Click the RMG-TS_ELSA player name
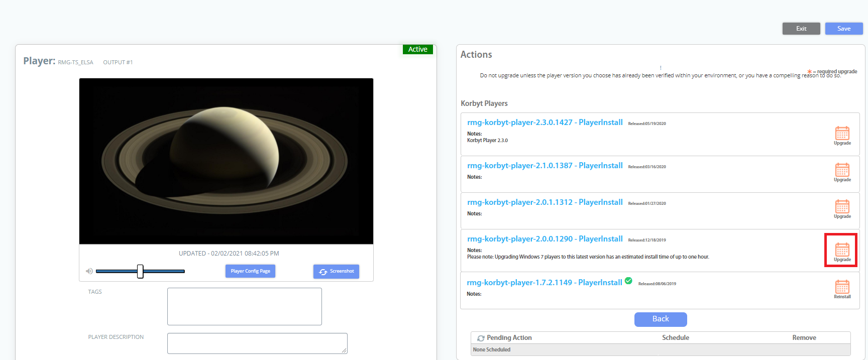Viewport: 868px width, 360px height. pyautogui.click(x=75, y=62)
